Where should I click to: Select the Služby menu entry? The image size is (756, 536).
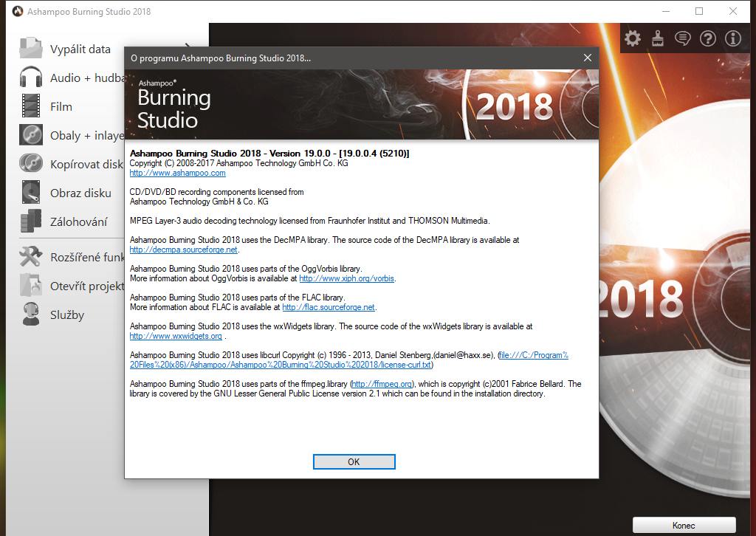[67, 315]
